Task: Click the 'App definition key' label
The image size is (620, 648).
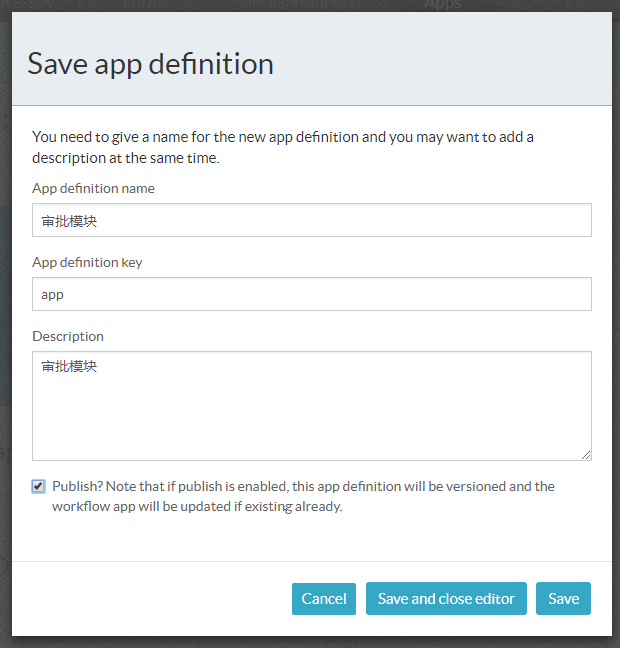Action: [87, 262]
